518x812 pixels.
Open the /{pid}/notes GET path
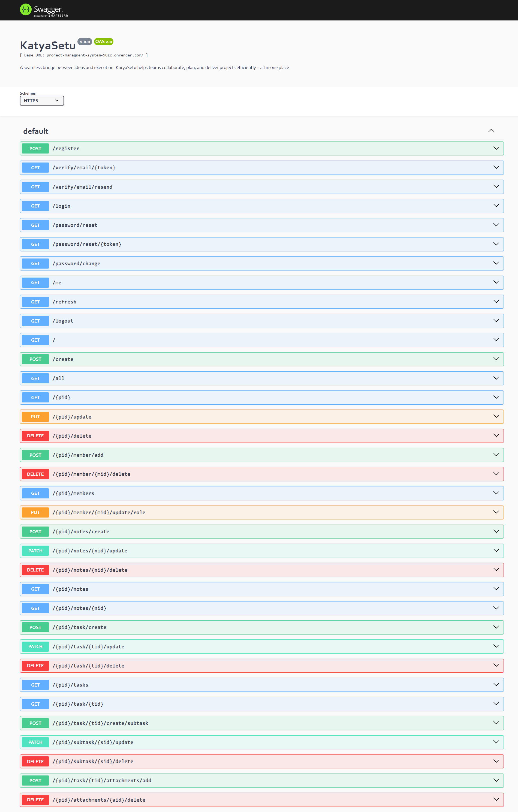[71, 589]
